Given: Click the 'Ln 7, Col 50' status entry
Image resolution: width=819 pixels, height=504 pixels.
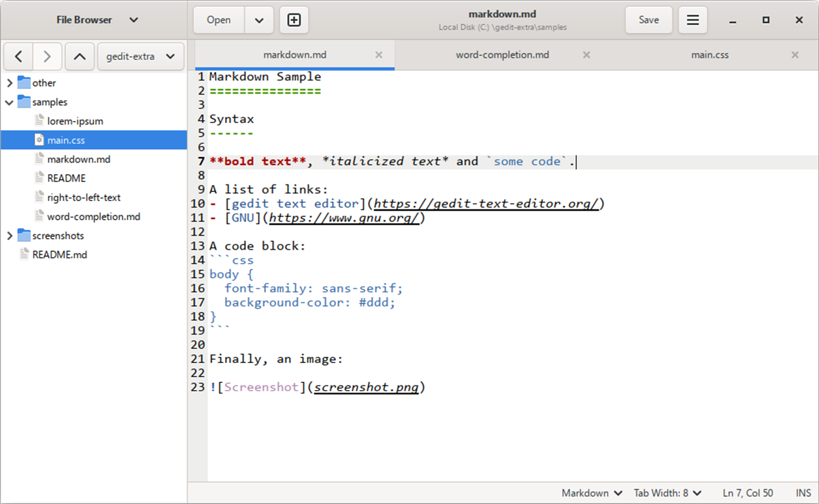Looking at the screenshot, I should [748, 493].
